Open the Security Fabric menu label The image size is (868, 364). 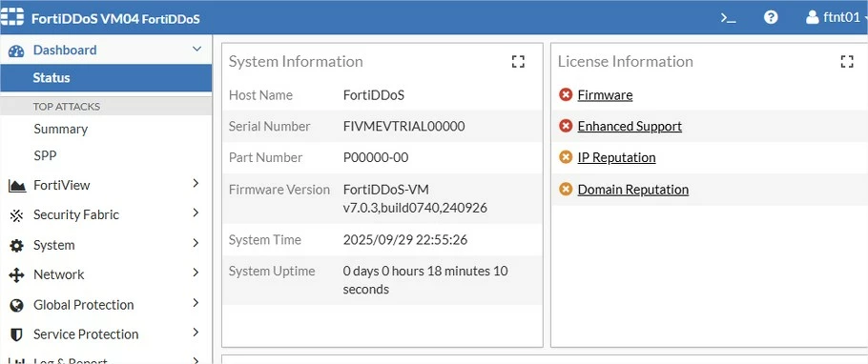[x=76, y=215]
